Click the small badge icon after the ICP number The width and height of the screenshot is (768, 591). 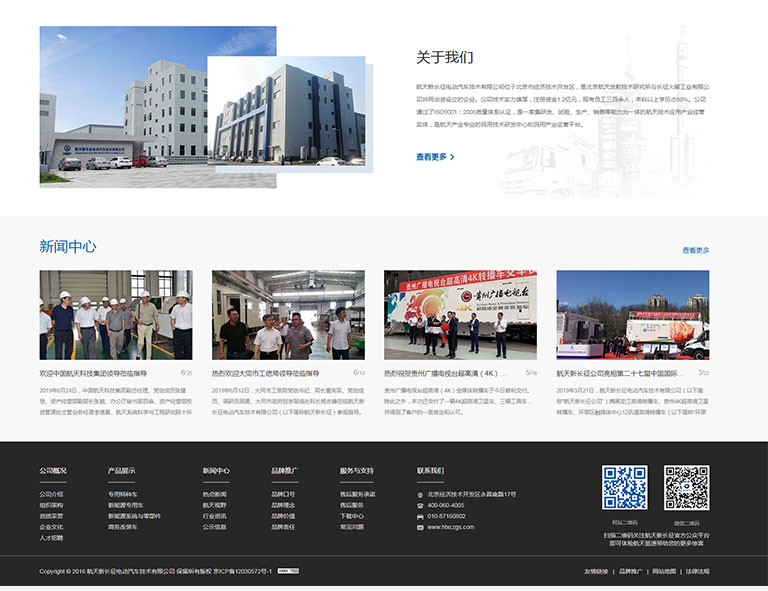pyautogui.click(x=288, y=571)
